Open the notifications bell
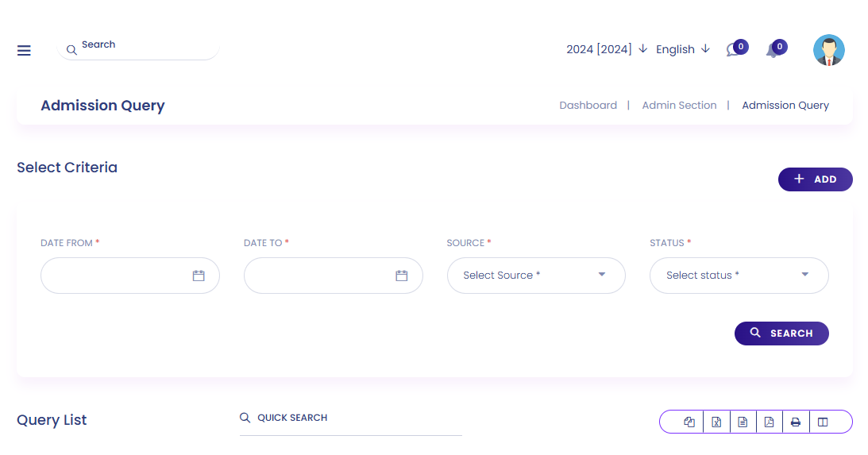Viewport: 868px width, 455px height. tap(772, 50)
